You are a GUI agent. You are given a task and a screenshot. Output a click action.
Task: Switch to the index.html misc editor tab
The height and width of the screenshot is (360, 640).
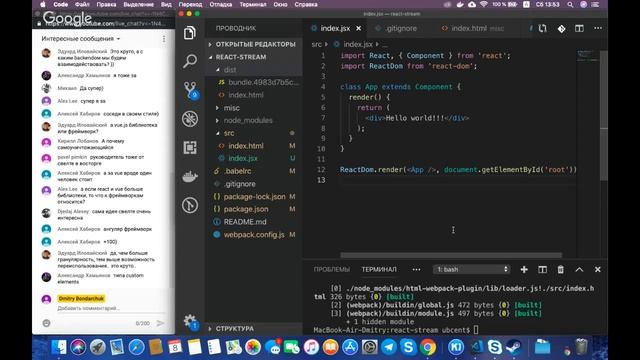[x=474, y=29]
